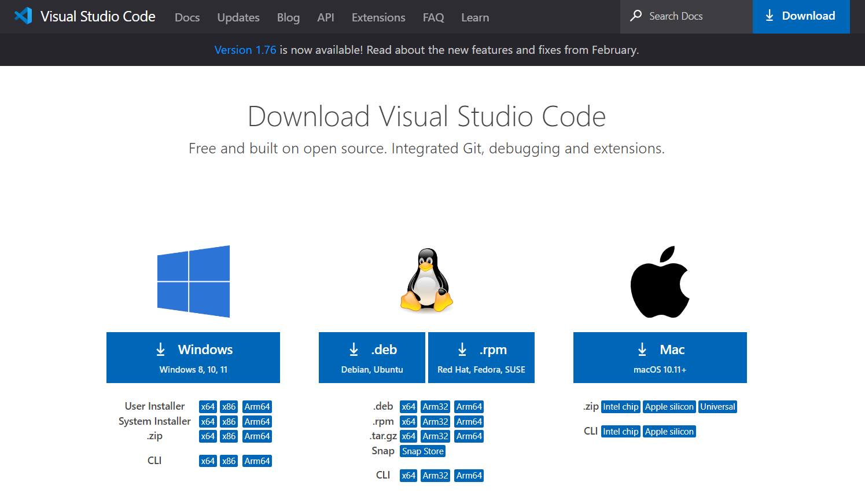Click the Linux Tux penguin image

[426, 281]
